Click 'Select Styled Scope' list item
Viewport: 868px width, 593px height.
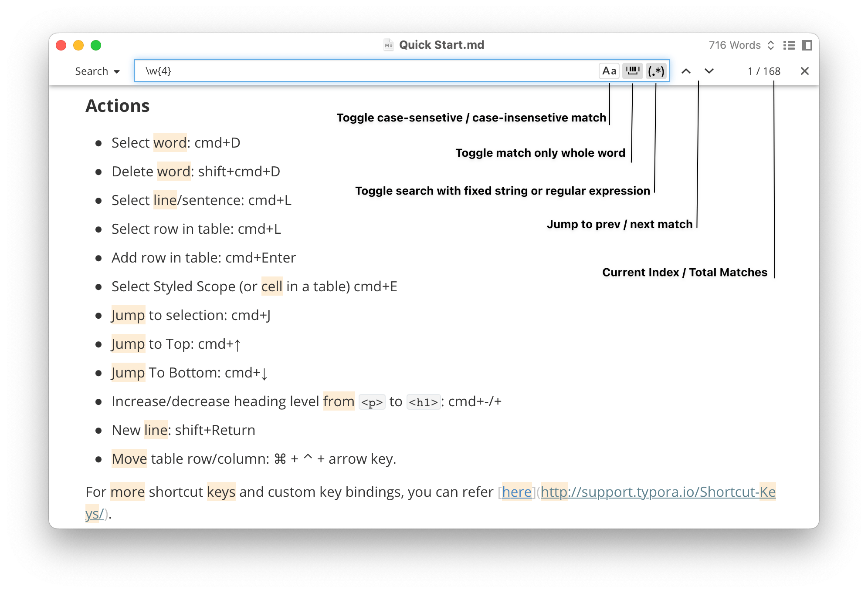[254, 286]
